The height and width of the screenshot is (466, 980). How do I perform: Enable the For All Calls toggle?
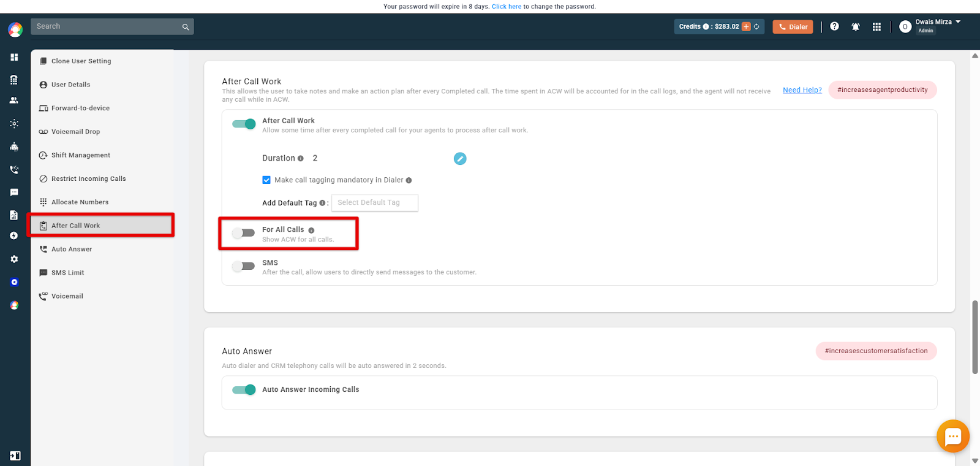244,233
